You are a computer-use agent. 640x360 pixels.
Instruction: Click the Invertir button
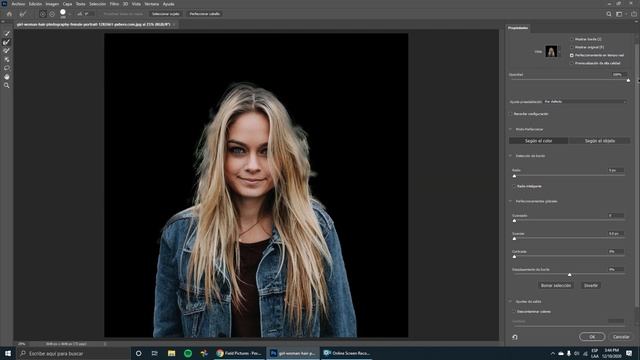click(591, 286)
